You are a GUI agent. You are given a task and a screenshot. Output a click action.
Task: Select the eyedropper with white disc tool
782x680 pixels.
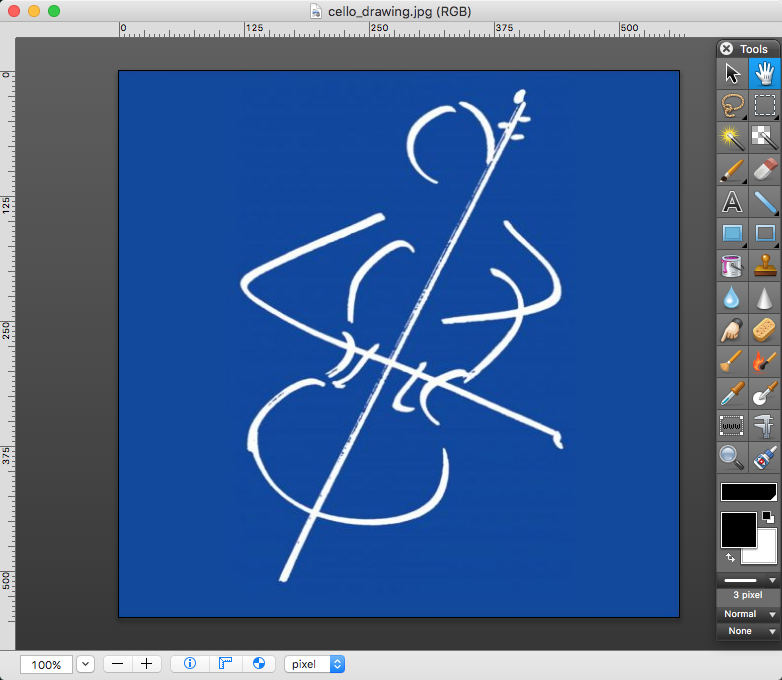pos(764,393)
